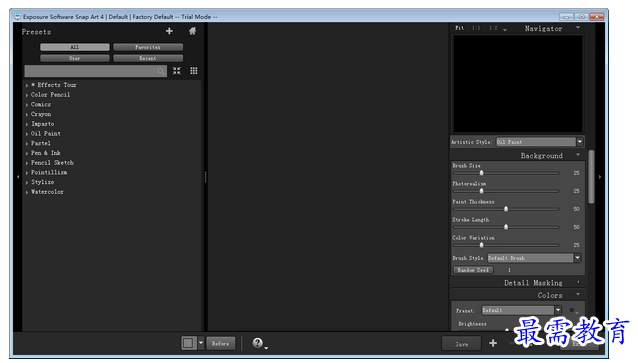The height and width of the screenshot is (363, 638).
Task: Set navigator zoom to Fit
Action: (x=459, y=28)
